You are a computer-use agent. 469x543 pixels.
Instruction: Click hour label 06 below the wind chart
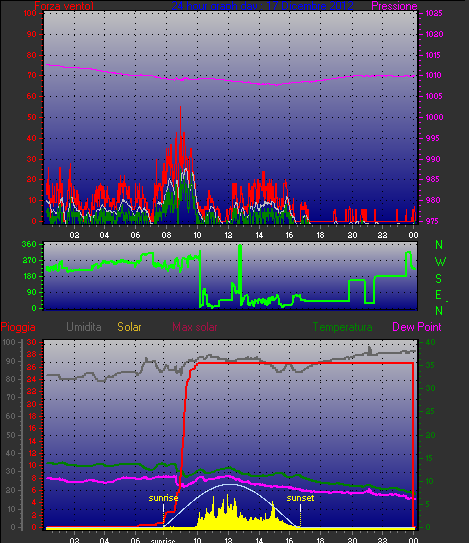tap(135, 235)
